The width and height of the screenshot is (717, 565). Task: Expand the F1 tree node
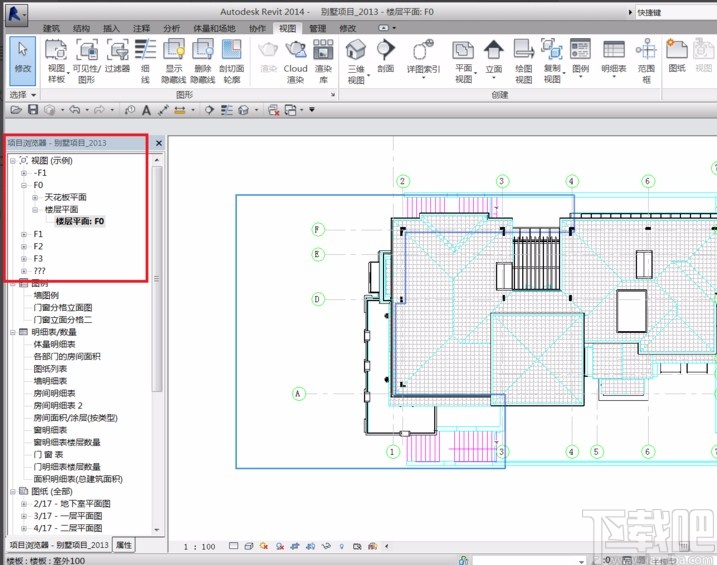24,234
